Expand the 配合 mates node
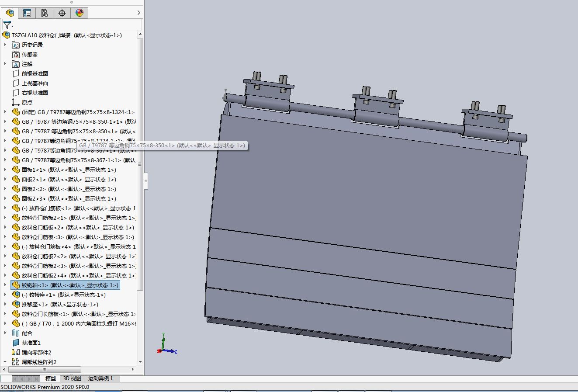 [x=5, y=333]
